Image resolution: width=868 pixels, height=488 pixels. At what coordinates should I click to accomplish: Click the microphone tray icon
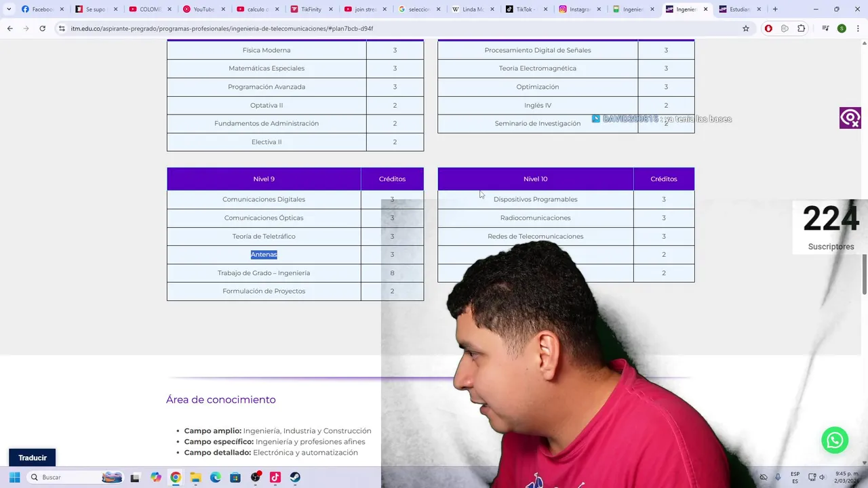778,477
